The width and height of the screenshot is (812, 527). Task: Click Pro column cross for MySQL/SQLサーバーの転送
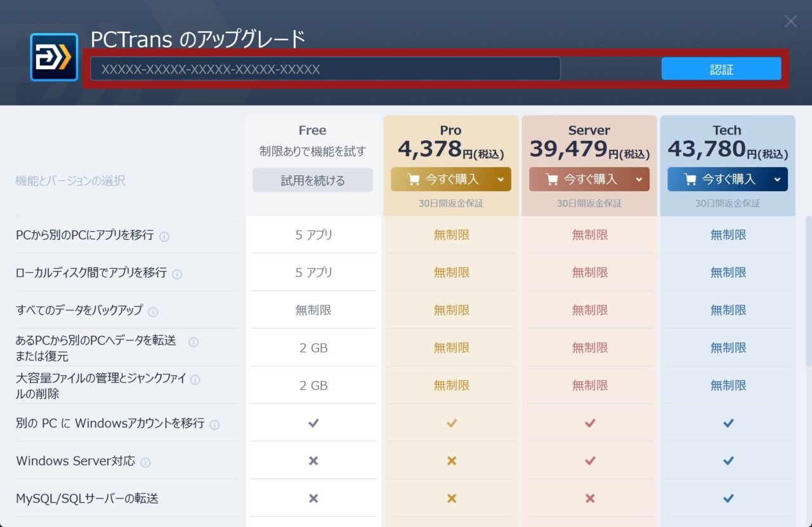[452, 498]
